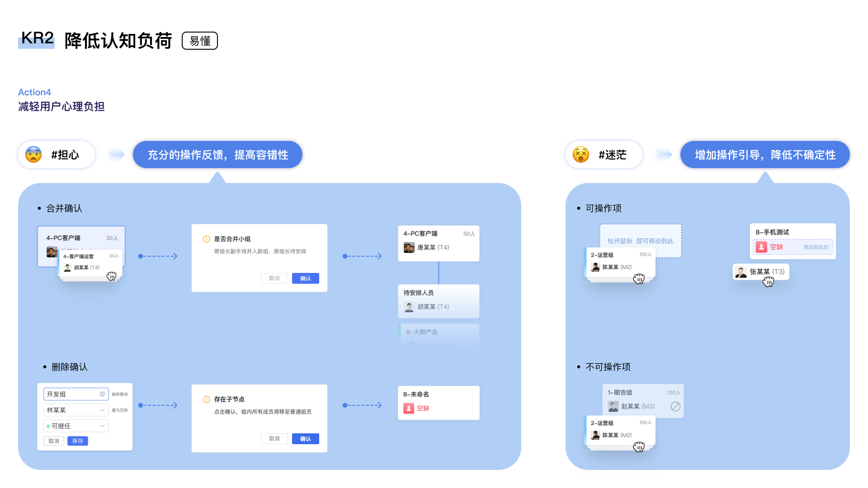The width and height of the screenshot is (868, 488).
Task: Select the 增加操作引导 blue pill tab
Action: tap(765, 155)
